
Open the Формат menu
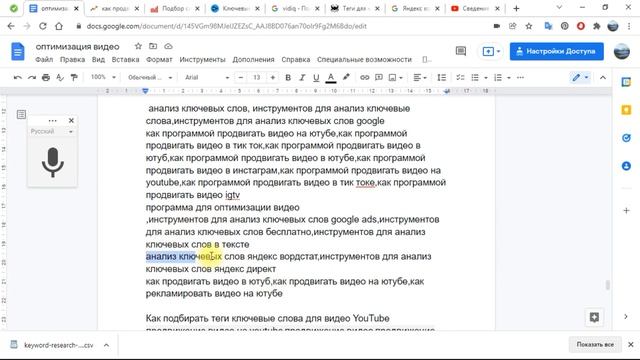[x=159, y=60]
